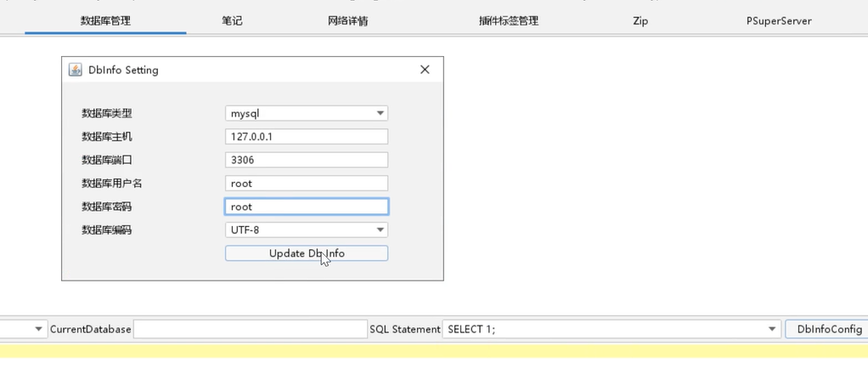Open the PSuperServer tab
The width and height of the screenshot is (868, 380).
[779, 20]
